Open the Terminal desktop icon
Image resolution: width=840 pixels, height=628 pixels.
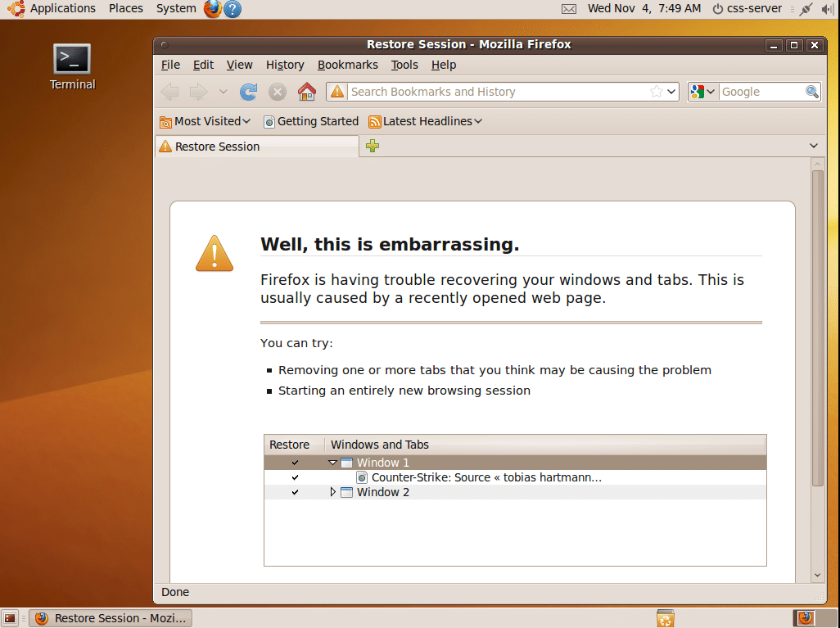coord(72,67)
